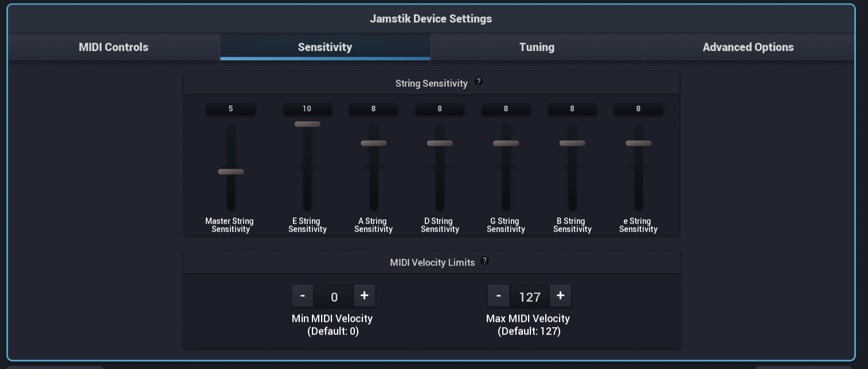Screen dimensions: 868x369
Task: Click the G String Sensitivity value box
Action: 506,109
